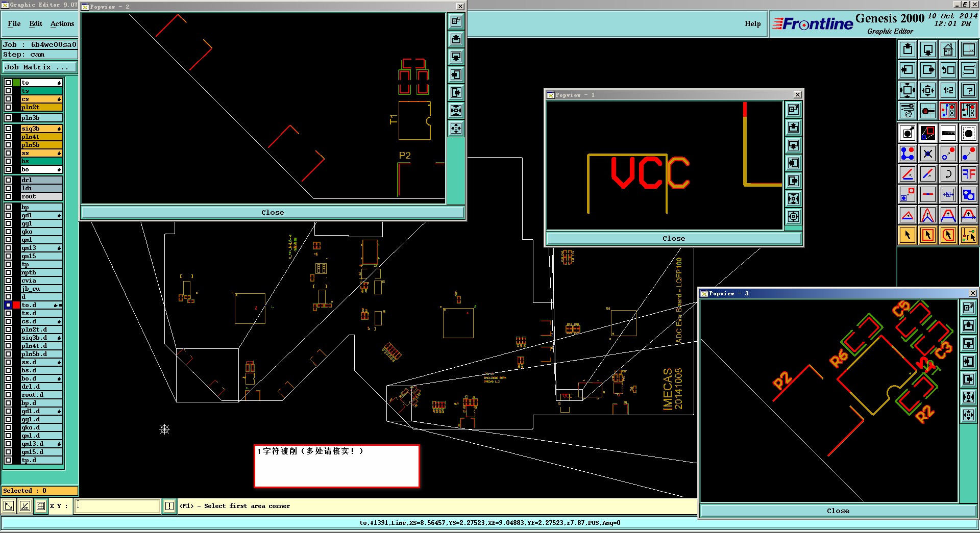Click pan up icon in Popview 1
Image resolution: width=980 pixels, height=533 pixels.
[793, 128]
